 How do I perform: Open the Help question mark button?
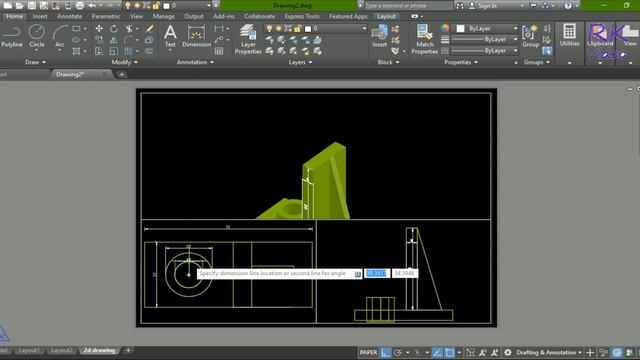(x=568, y=6)
